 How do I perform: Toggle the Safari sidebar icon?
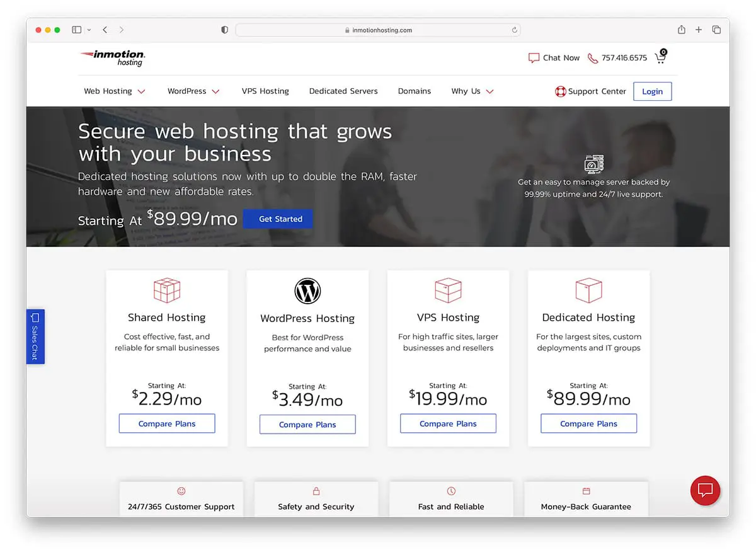click(x=77, y=30)
